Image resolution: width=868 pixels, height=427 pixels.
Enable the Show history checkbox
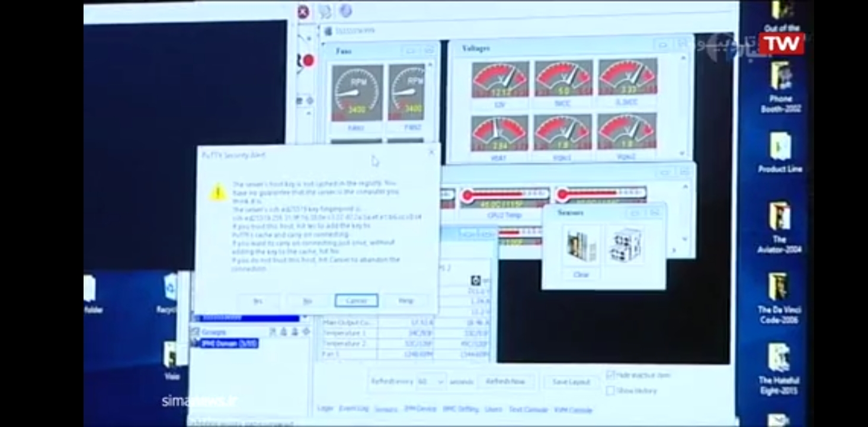point(611,391)
